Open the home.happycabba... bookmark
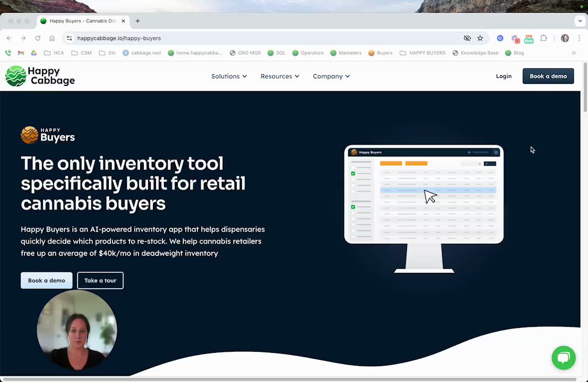 [x=195, y=53]
